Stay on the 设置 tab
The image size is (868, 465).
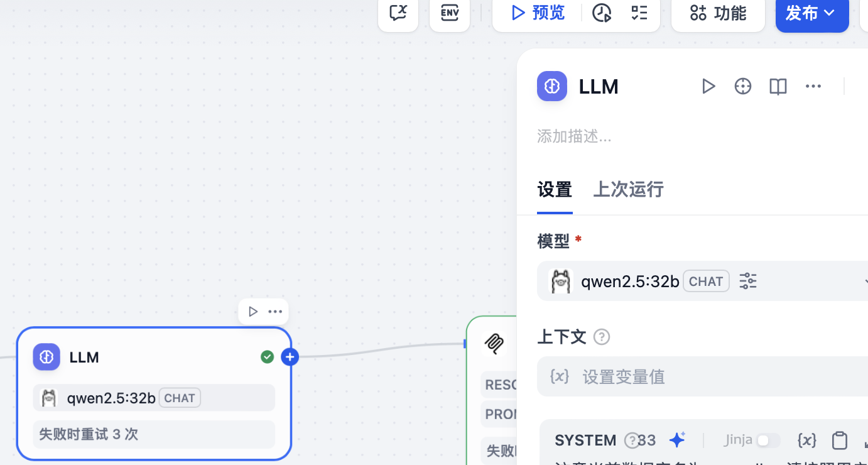click(555, 189)
